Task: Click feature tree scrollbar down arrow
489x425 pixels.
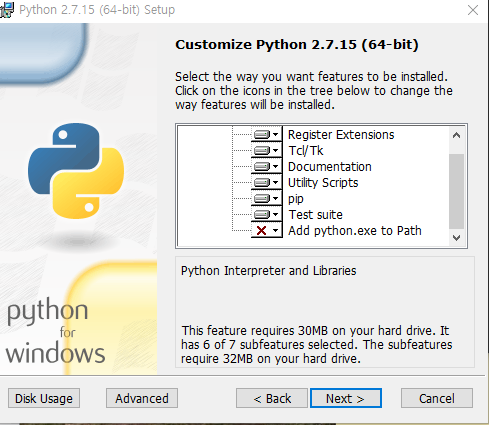Action: (456, 238)
